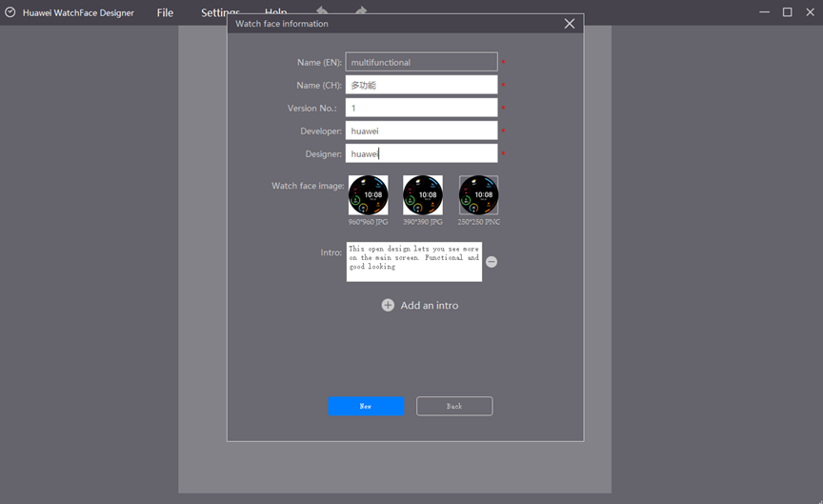Open the File menu
The image size is (823, 504).
pyautogui.click(x=165, y=12)
